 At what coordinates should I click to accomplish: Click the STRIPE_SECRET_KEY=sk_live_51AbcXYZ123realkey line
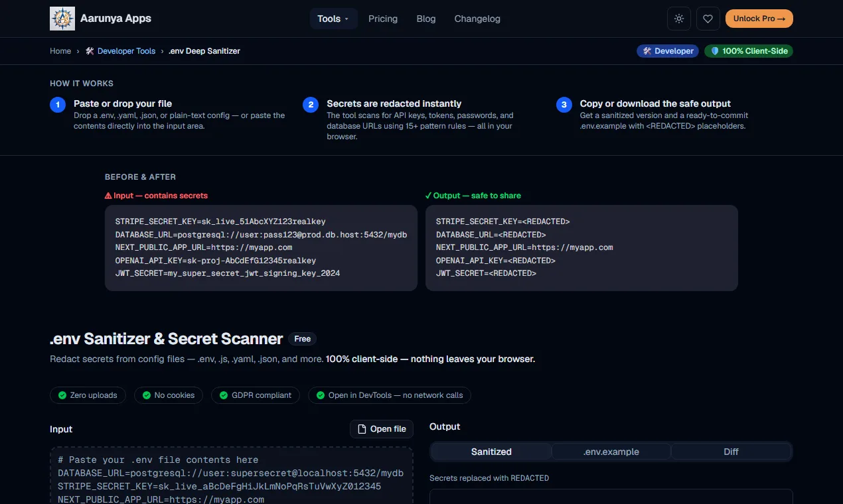(220, 221)
